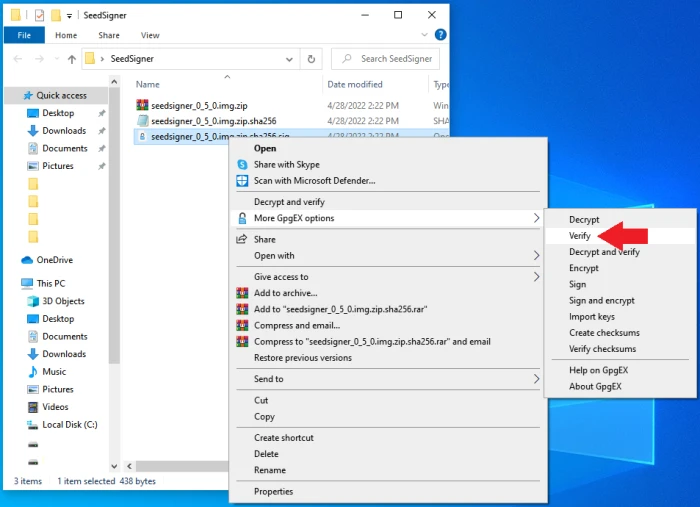Image resolution: width=700 pixels, height=507 pixels.
Task: Expand the Send to submenu
Action: (537, 379)
